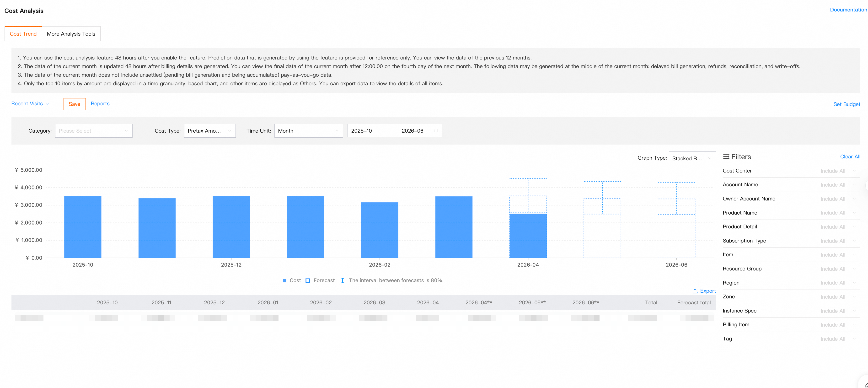Click the forecast interval legend marker
868x388 pixels.
[x=342, y=280]
